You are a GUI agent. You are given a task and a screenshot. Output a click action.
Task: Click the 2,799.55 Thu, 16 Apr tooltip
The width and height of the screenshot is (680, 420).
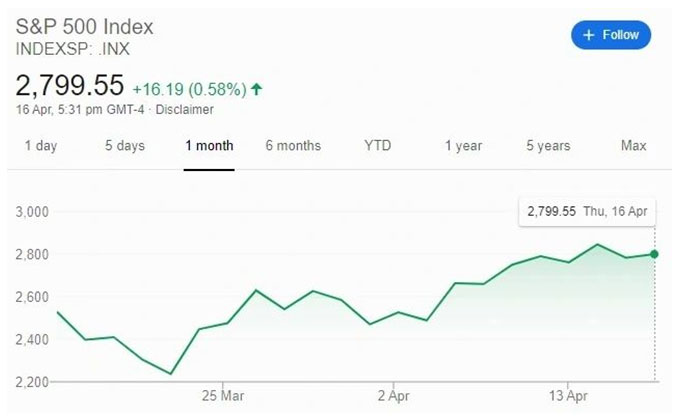(x=587, y=212)
